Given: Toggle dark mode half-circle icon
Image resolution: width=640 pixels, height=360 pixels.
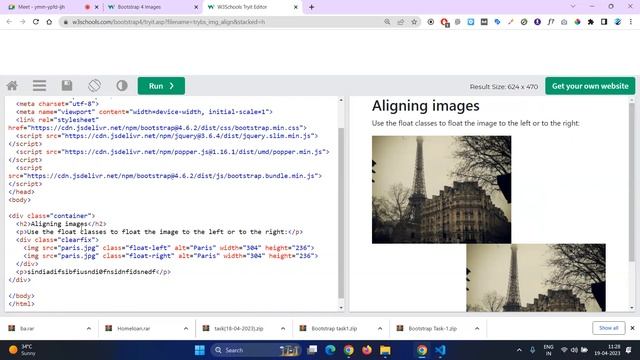Looking at the screenshot, I should [x=122, y=86].
